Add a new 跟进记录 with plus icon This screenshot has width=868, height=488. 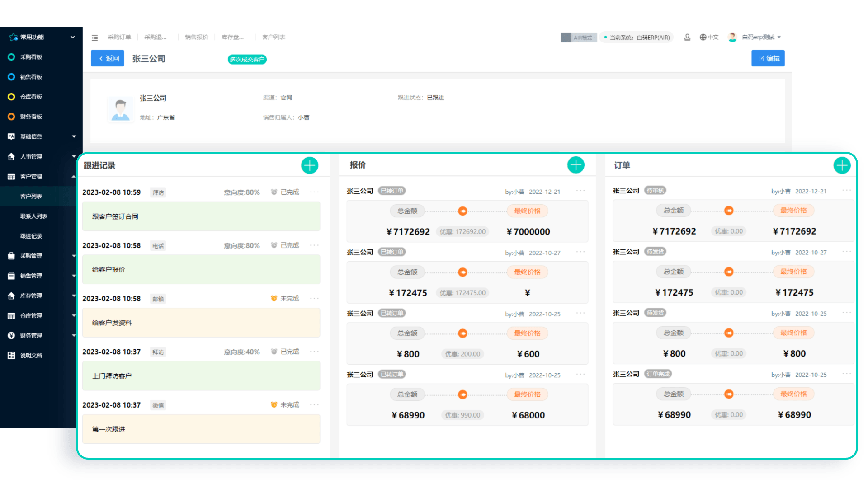pyautogui.click(x=310, y=165)
